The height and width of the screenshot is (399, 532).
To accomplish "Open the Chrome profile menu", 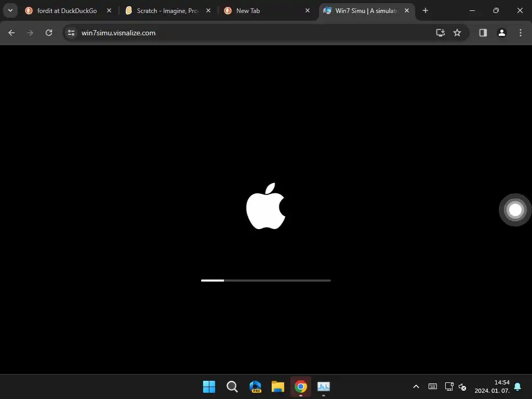I will 502,33.
